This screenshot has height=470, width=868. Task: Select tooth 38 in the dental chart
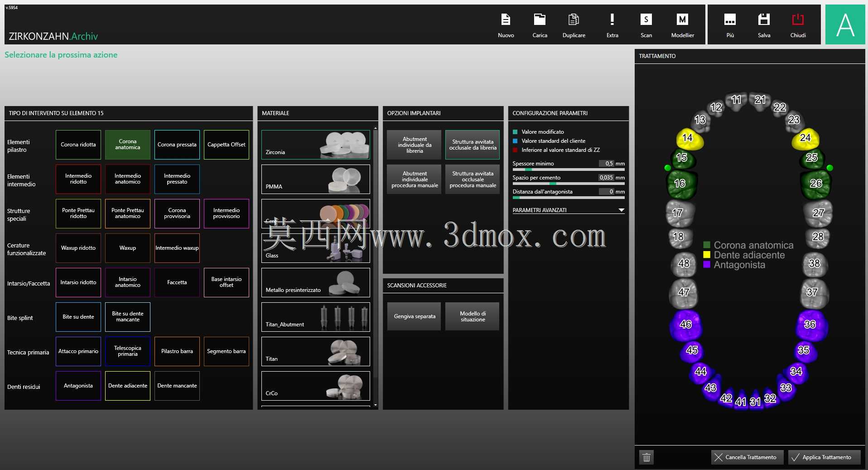click(x=815, y=264)
